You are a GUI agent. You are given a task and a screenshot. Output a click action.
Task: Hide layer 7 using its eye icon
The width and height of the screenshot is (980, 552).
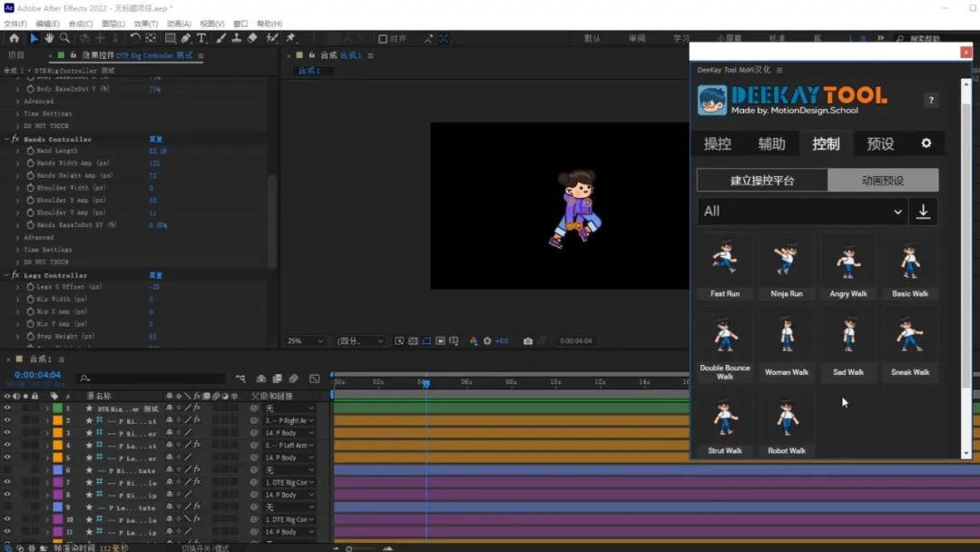coord(7,483)
